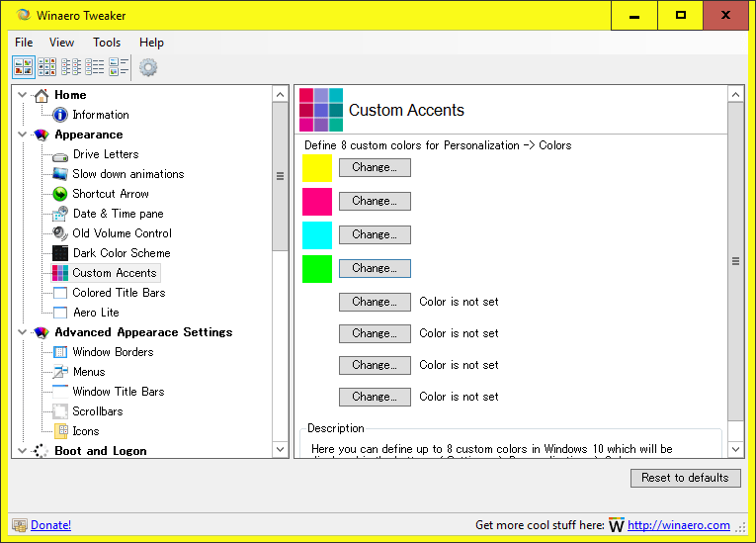Click the cyan color swatch
Viewport: 756px width, 543px height.
pyautogui.click(x=317, y=235)
